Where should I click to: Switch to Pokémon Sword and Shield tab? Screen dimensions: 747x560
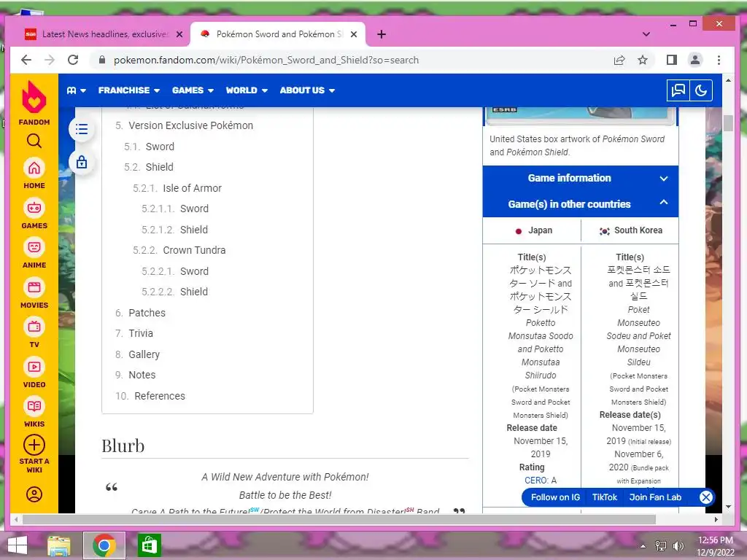click(x=278, y=34)
